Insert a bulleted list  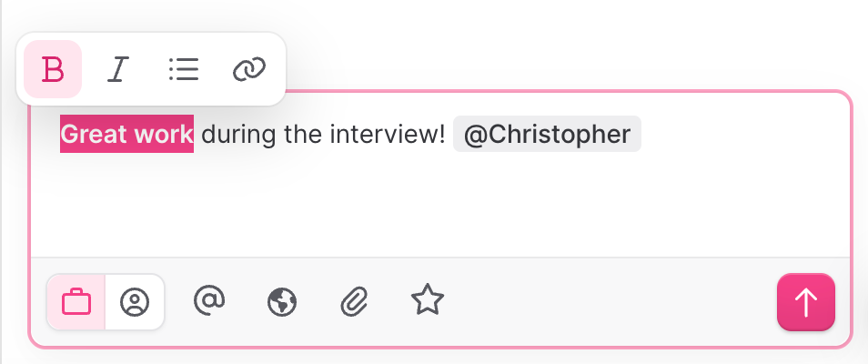pos(183,69)
